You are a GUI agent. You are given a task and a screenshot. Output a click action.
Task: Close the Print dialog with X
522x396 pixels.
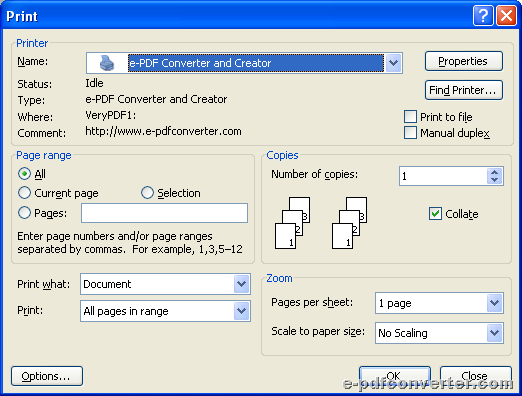click(x=506, y=16)
